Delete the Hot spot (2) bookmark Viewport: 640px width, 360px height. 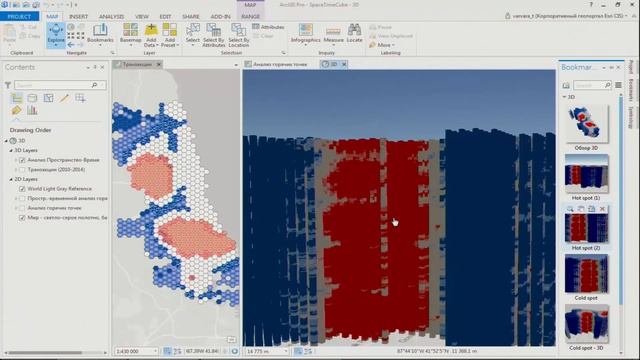coord(602,209)
